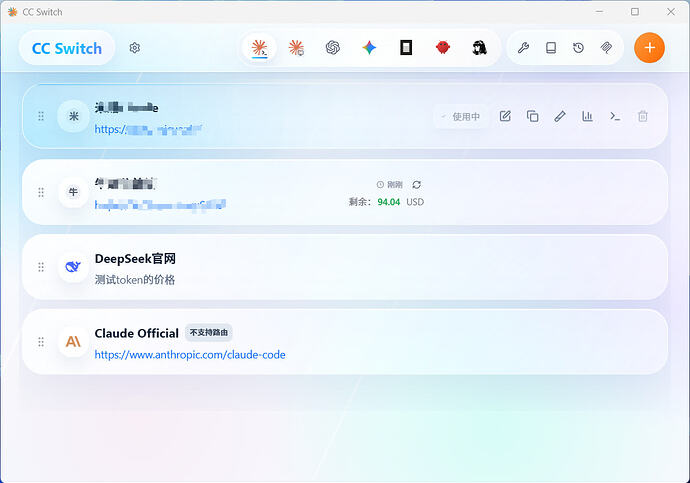Refresh the balance showing 94.04 USD
Image resolution: width=690 pixels, height=483 pixels.
[x=416, y=184]
